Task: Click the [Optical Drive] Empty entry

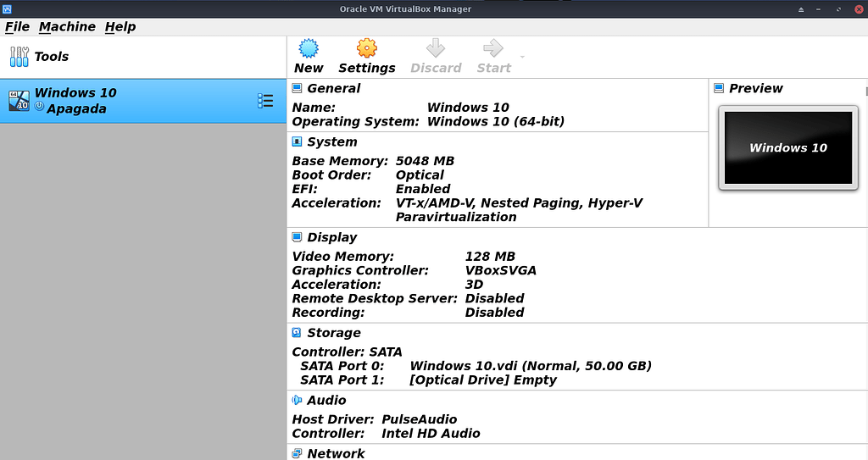Action: coord(482,380)
